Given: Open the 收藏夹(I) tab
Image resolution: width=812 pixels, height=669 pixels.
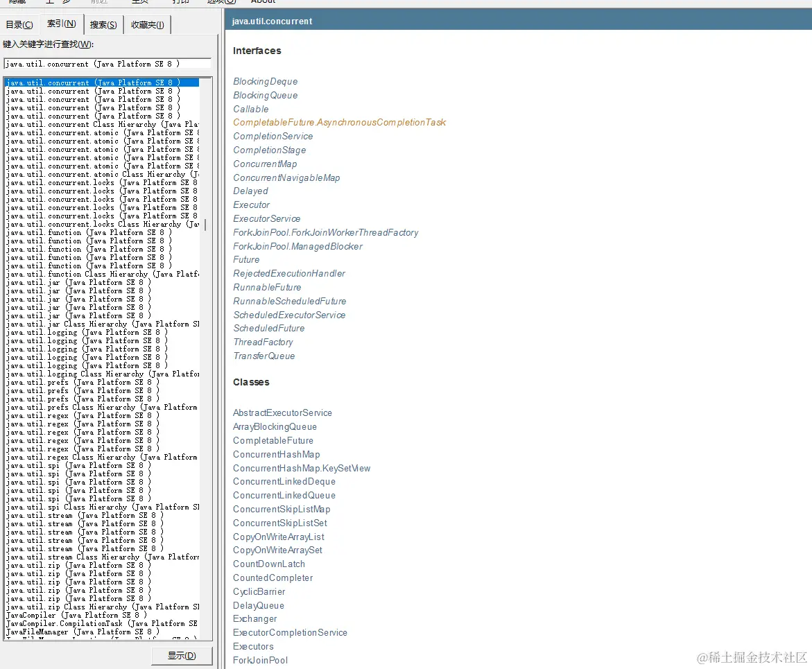Looking at the screenshot, I should pyautogui.click(x=147, y=24).
